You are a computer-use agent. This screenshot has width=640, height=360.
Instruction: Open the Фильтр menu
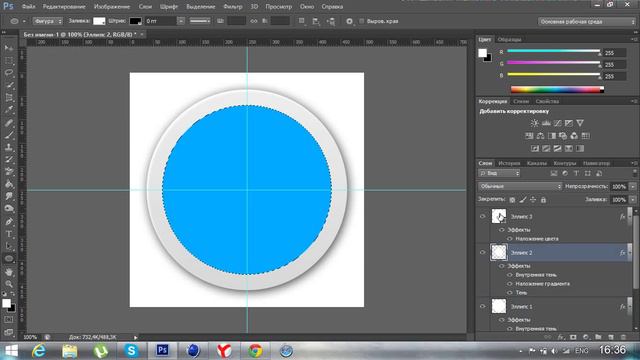point(233,7)
